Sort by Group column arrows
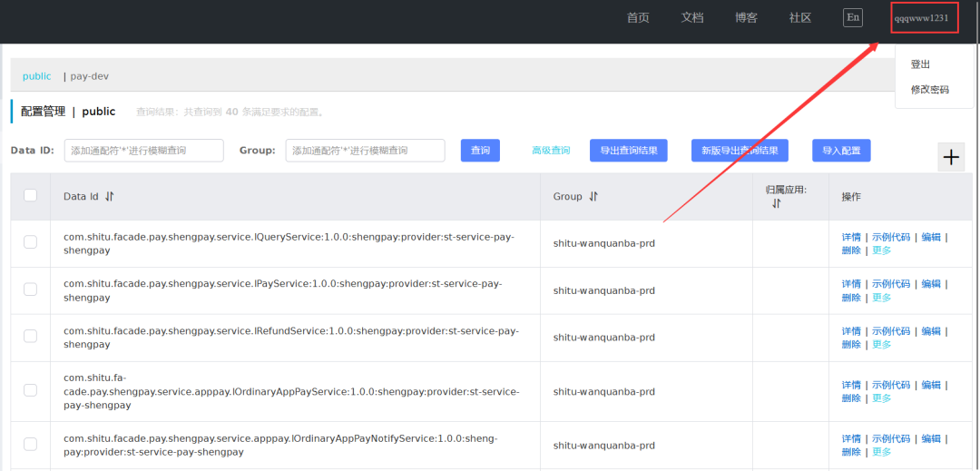980x471 pixels. point(593,196)
